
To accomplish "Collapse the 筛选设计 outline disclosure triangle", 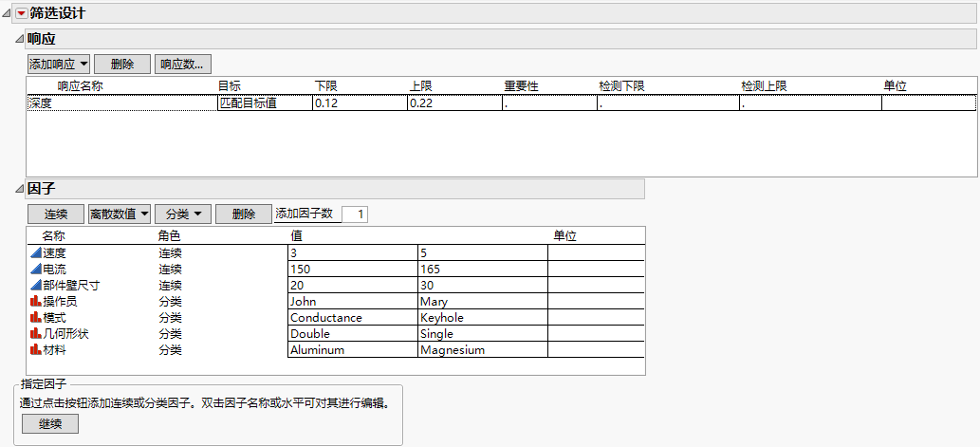I will click(7, 13).
